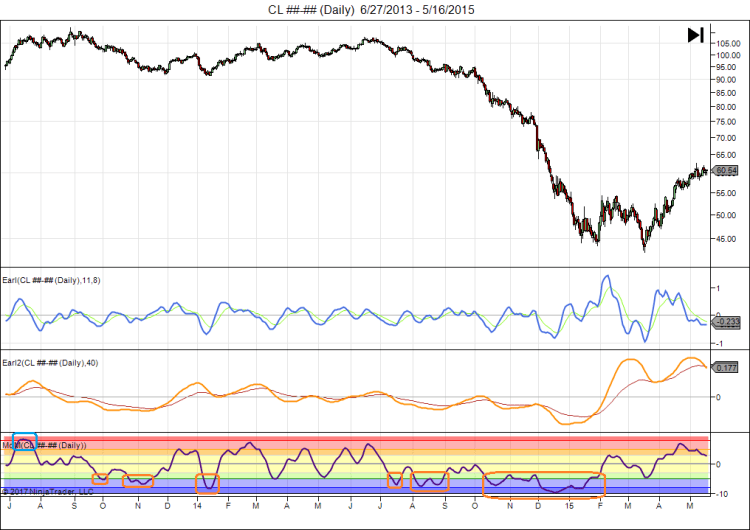Click the orange rectangle above the 14 label
The image size is (750, 530).
pyautogui.click(x=207, y=483)
